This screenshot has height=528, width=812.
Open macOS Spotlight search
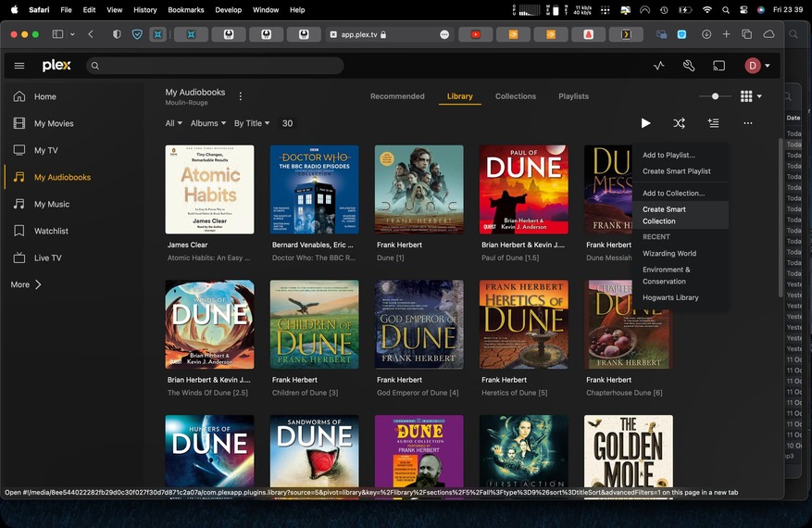[x=726, y=10]
